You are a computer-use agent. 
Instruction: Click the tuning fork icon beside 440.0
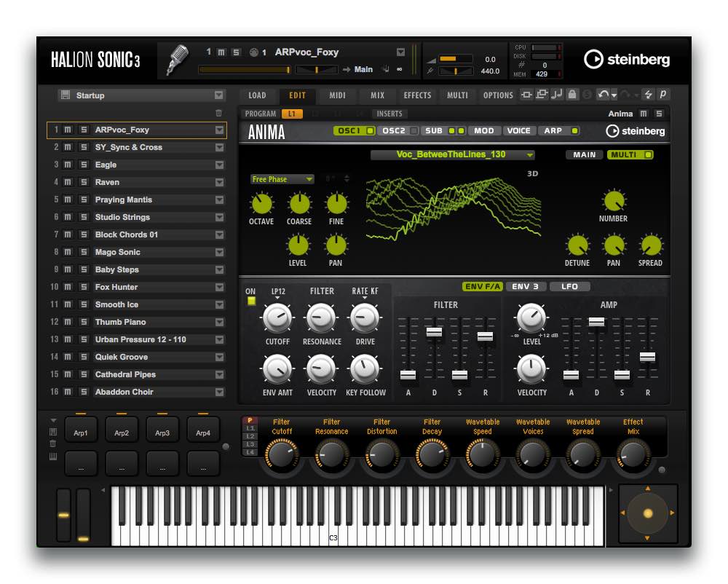coord(430,71)
